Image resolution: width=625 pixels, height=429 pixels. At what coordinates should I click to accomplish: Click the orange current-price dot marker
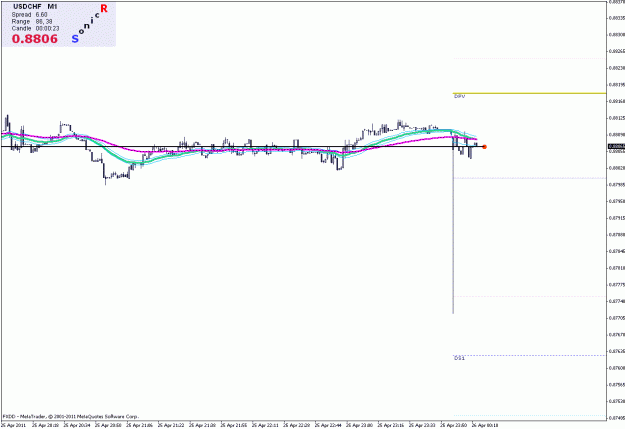coord(484,147)
